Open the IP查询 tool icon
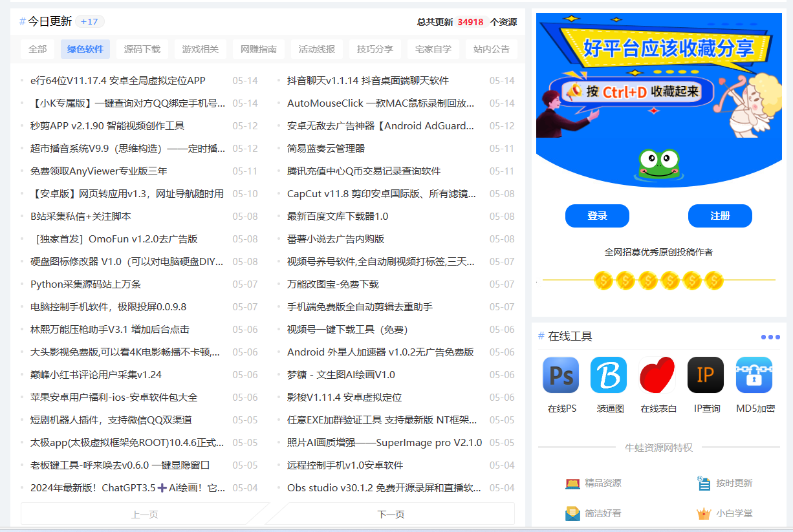Image resolution: width=793 pixels, height=532 pixels. point(706,375)
